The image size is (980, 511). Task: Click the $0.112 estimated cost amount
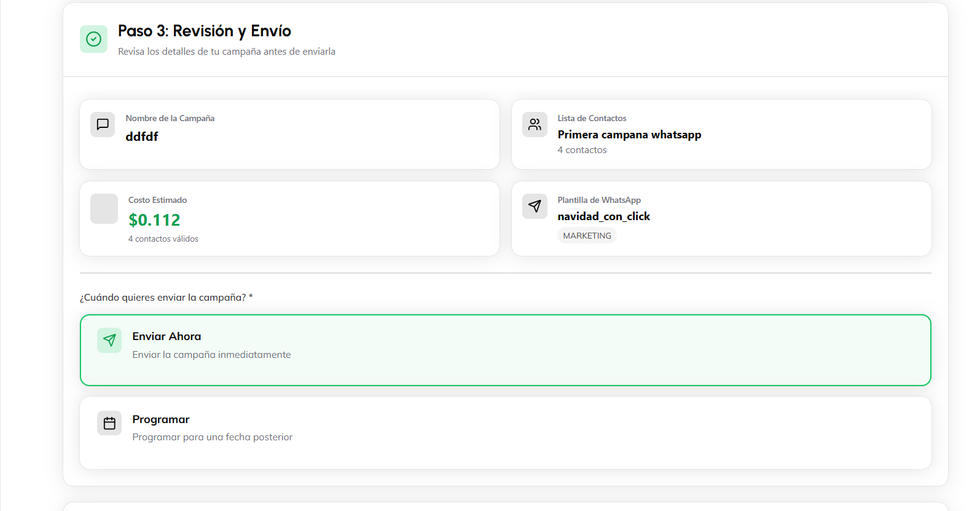pyautogui.click(x=154, y=220)
